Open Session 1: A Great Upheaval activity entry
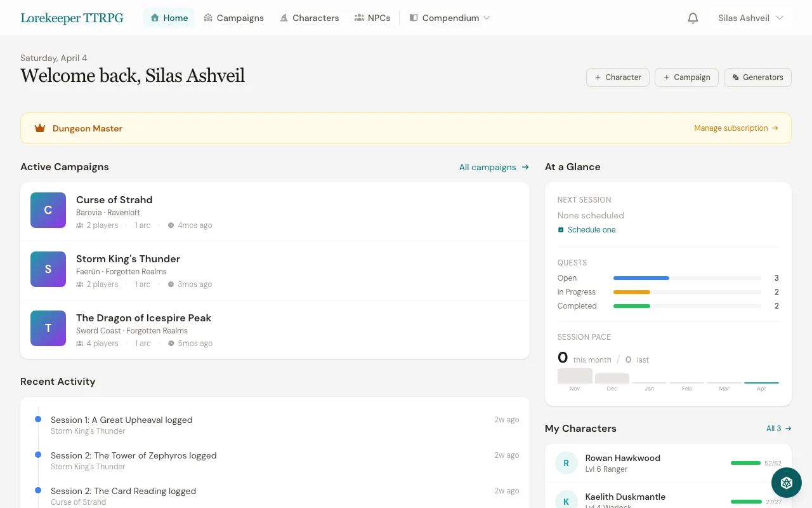 pyautogui.click(x=121, y=420)
